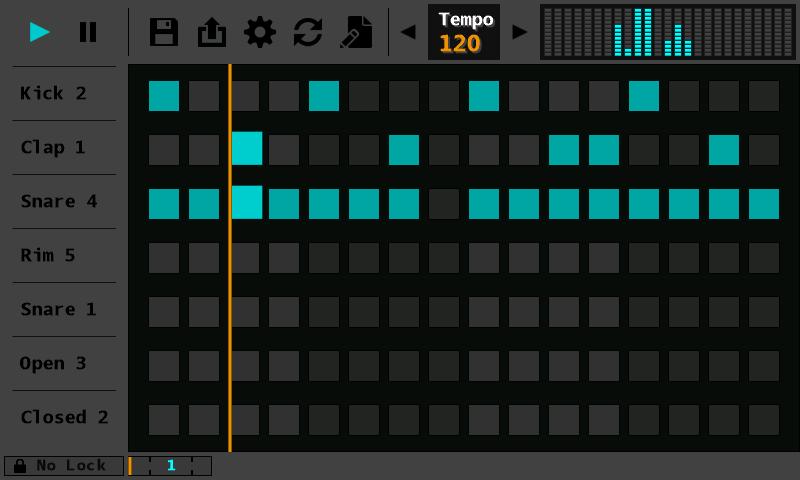This screenshot has height=480, width=800.
Task: Enable Clap 1 step 16
Action: tap(764, 150)
